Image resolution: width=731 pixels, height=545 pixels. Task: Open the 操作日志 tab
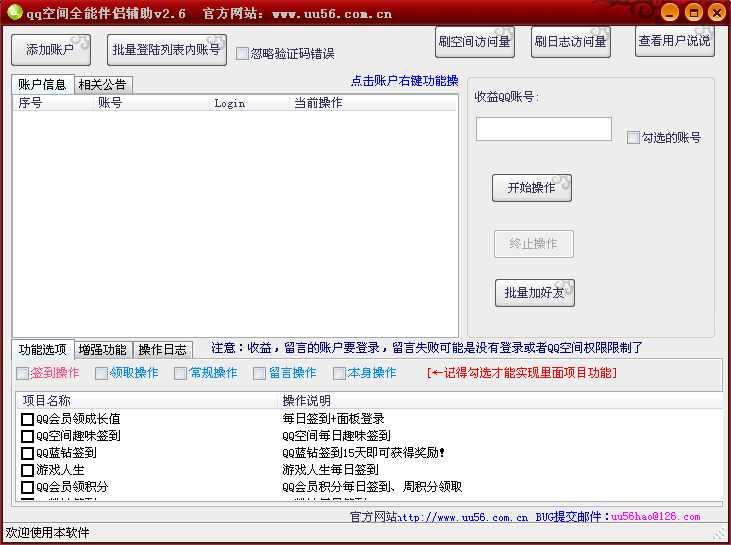[162, 350]
